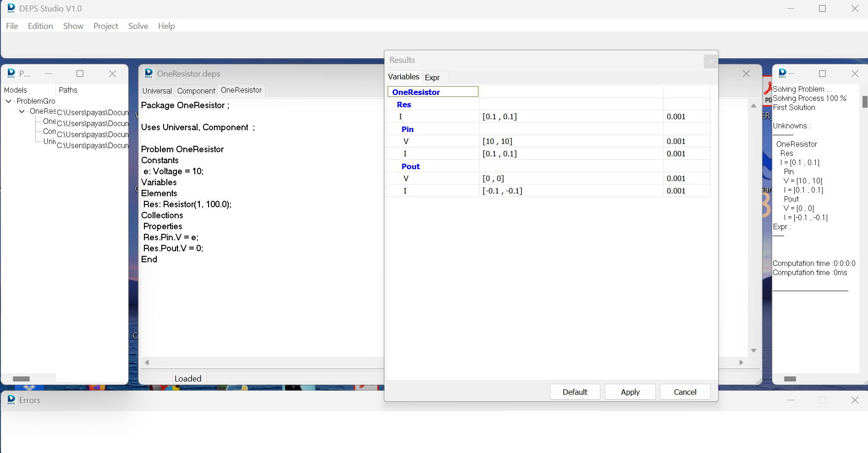Close the Results dialog with the X icon
This screenshot has height=453, width=868.
[x=710, y=61]
